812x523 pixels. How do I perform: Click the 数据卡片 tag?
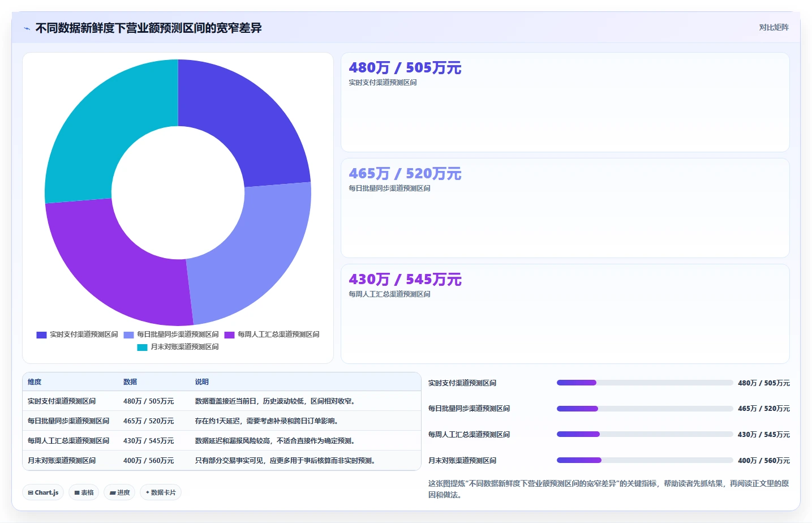161,492
